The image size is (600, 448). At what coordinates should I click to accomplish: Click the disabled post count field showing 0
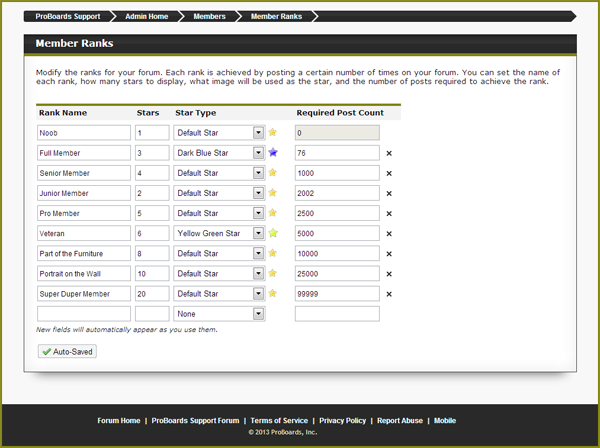pyautogui.click(x=337, y=133)
